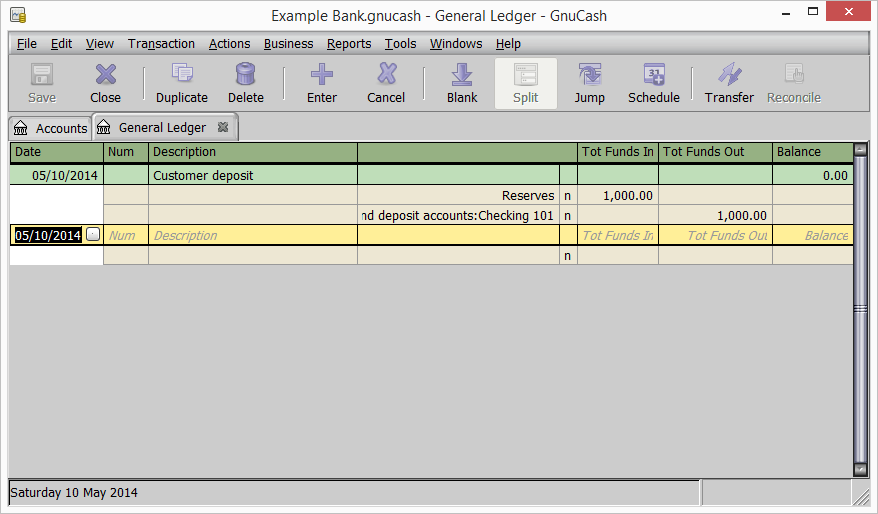Toggle reconcile flag on Checking 101 split
This screenshot has width=878, height=514.
[568, 215]
